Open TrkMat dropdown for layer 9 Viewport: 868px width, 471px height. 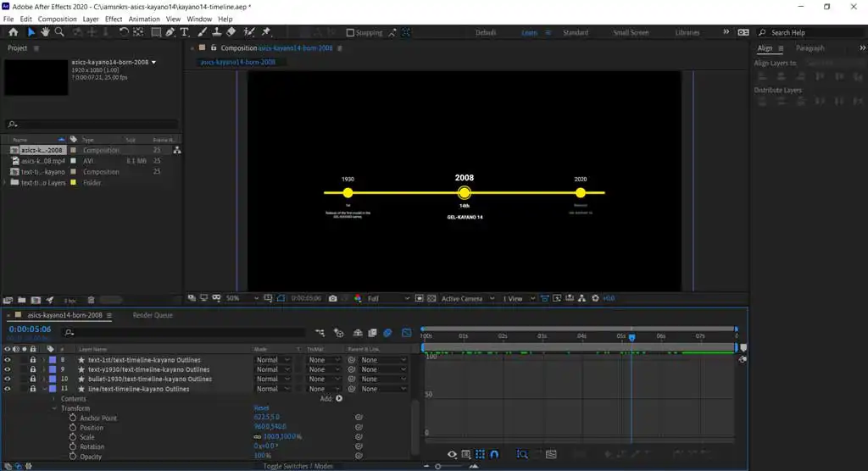324,369
